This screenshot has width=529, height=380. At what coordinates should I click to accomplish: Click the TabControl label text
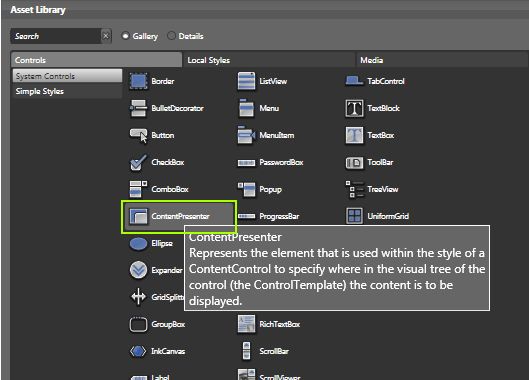tap(386, 81)
